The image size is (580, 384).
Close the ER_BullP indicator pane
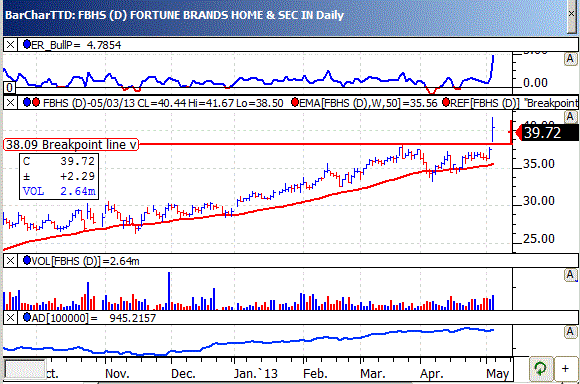click(x=10, y=45)
